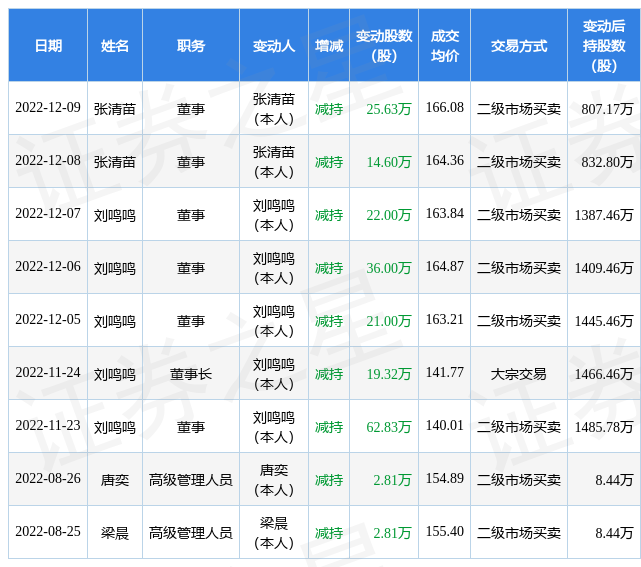Click holdings value 1409.46万
The height and width of the screenshot is (567, 641).
point(604,268)
